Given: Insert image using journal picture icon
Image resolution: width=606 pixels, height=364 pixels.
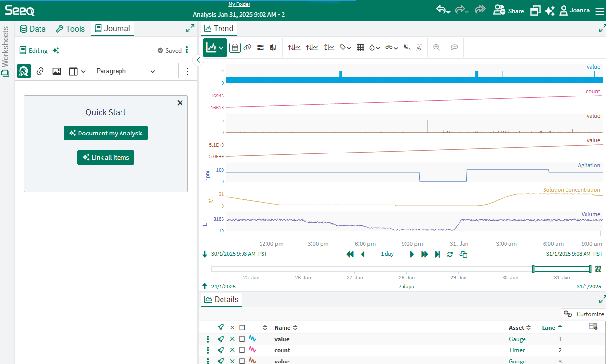Looking at the screenshot, I should 57,71.
